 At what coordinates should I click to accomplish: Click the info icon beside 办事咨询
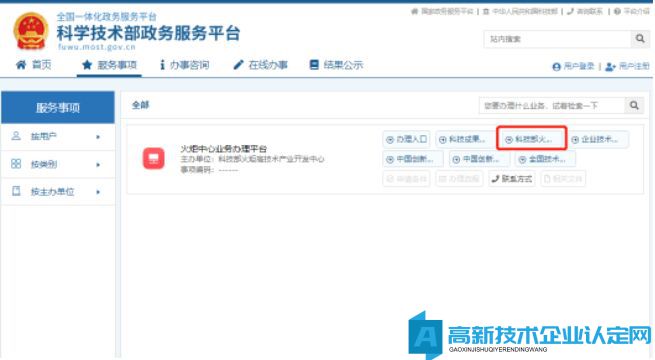(162, 65)
